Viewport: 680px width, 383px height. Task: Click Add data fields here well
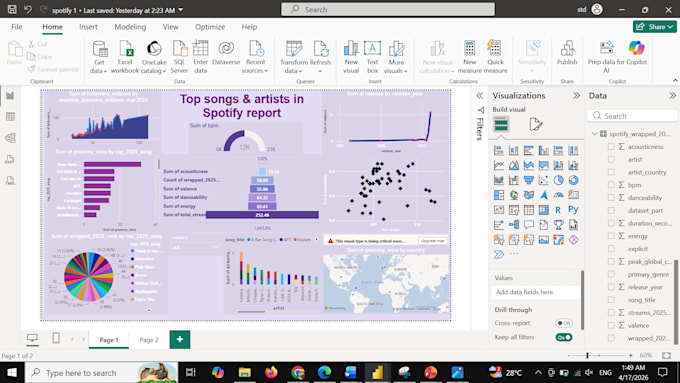click(536, 292)
